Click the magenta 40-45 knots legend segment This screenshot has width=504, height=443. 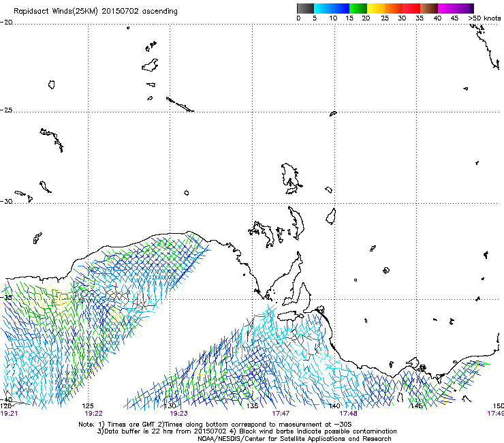click(447, 8)
